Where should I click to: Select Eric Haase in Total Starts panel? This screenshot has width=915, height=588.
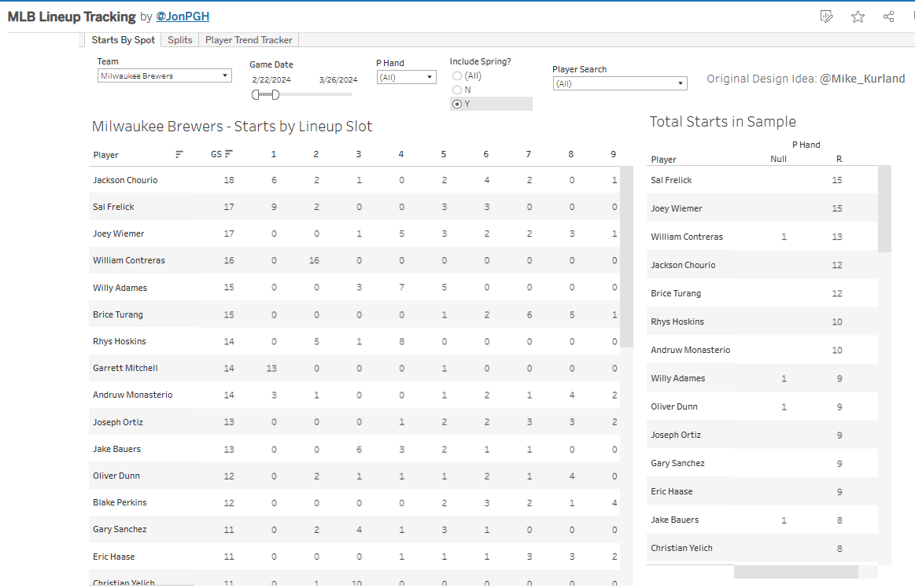click(x=672, y=492)
